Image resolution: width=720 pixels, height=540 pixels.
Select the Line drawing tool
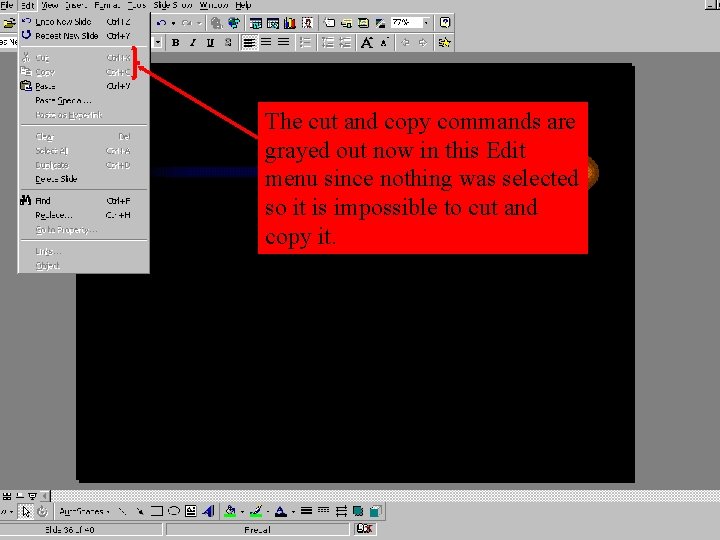pyautogui.click(x=122, y=511)
